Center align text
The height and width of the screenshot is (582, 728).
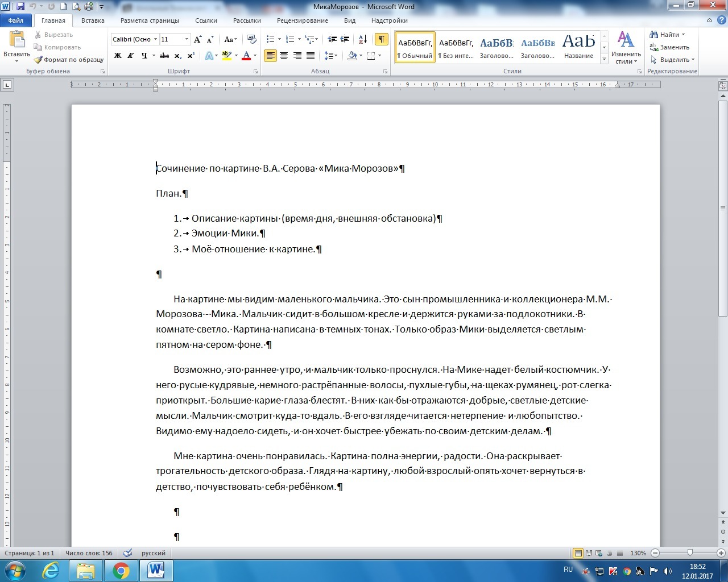284,56
